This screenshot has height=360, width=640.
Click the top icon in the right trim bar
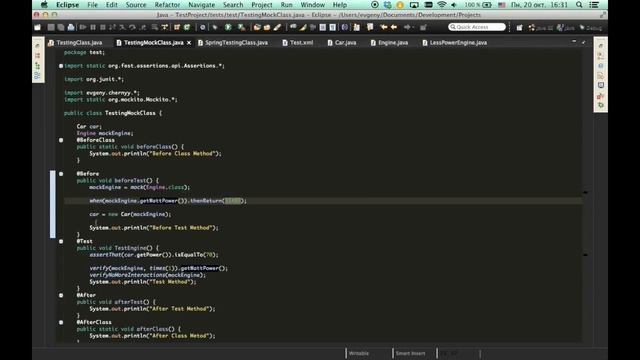600,46
